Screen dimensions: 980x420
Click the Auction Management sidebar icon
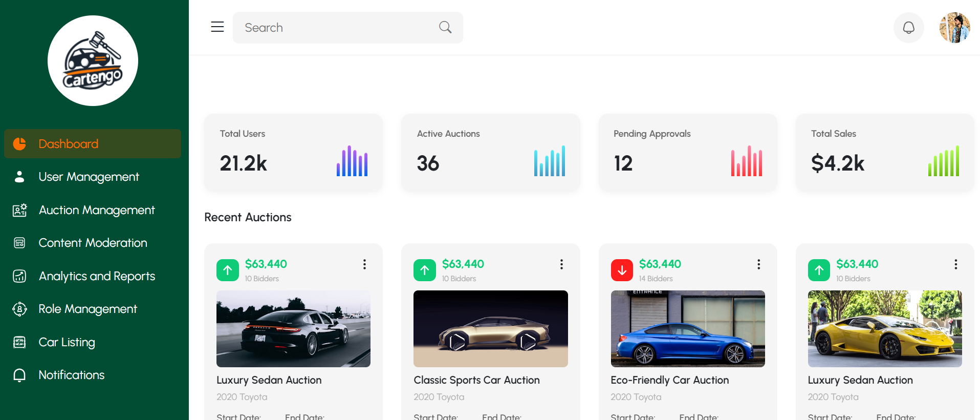tap(19, 210)
